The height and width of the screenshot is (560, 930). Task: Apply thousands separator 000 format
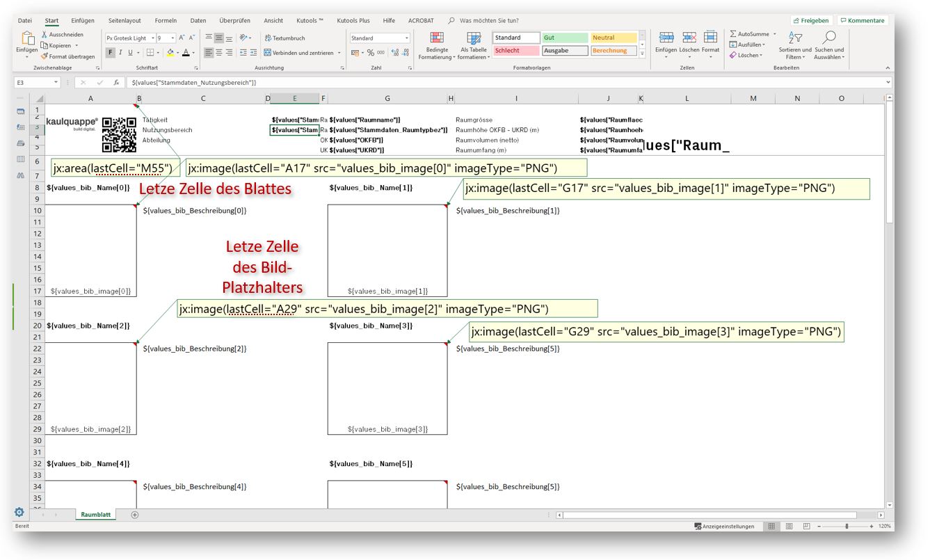coord(380,52)
